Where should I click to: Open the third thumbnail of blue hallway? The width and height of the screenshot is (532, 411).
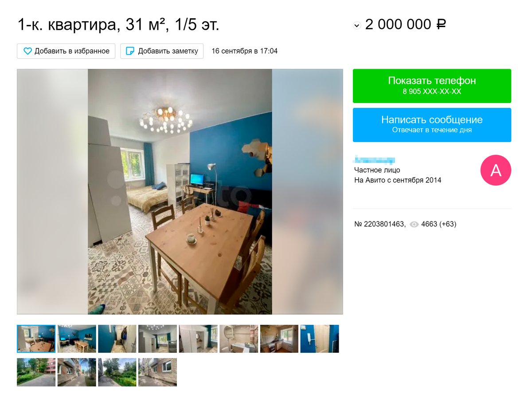tap(117, 339)
